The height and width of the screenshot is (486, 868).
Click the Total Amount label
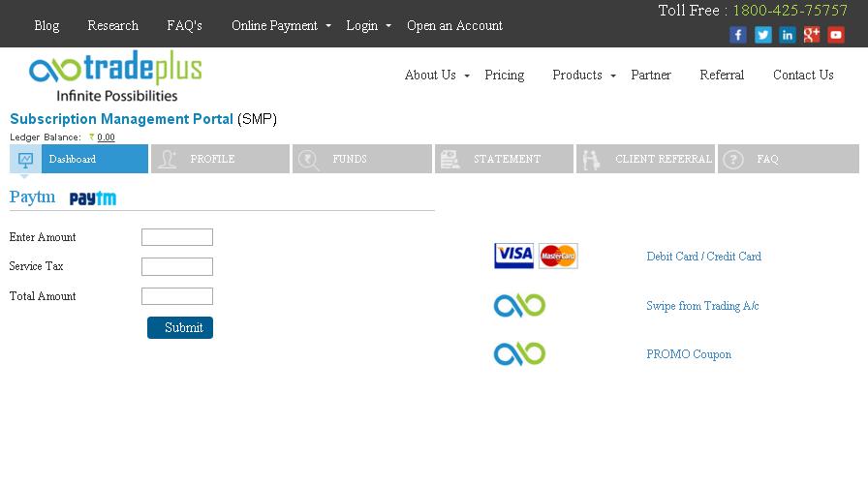[x=43, y=296]
